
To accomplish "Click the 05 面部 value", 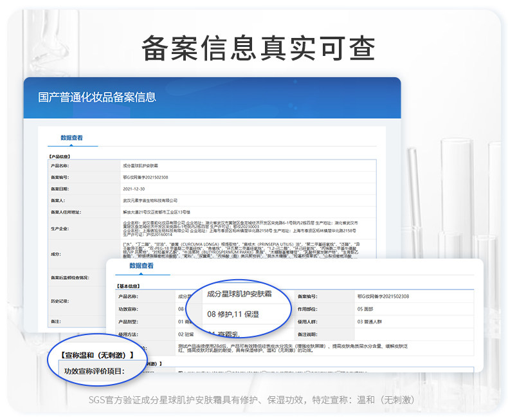I will 365,309.
